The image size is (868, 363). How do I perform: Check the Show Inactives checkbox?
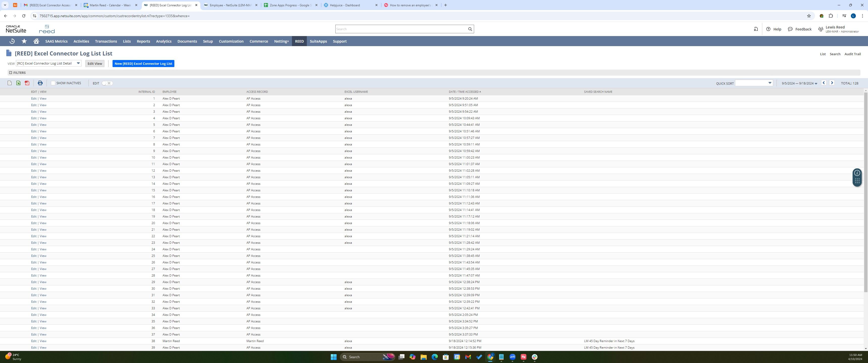click(53, 83)
